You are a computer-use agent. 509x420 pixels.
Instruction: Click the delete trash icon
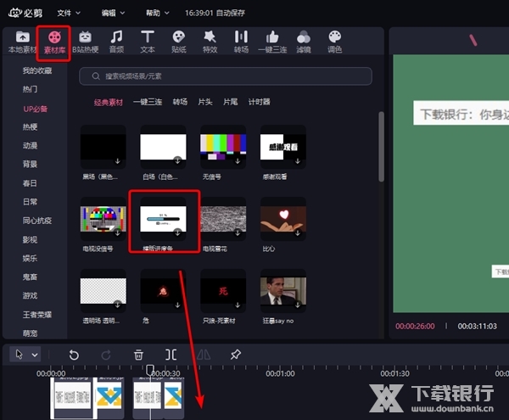click(x=138, y=355)
